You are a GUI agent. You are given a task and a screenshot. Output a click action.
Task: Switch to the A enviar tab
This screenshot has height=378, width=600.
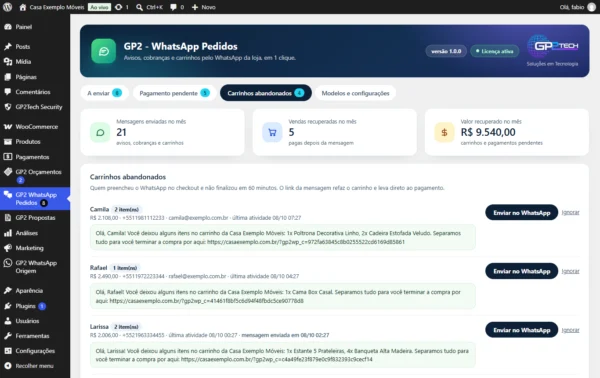tap(104, 93)
